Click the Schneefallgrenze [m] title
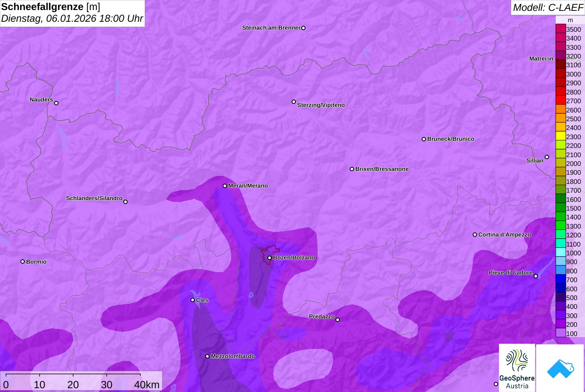Viewport: 585px width, 392px height. (x=51, y=7)
